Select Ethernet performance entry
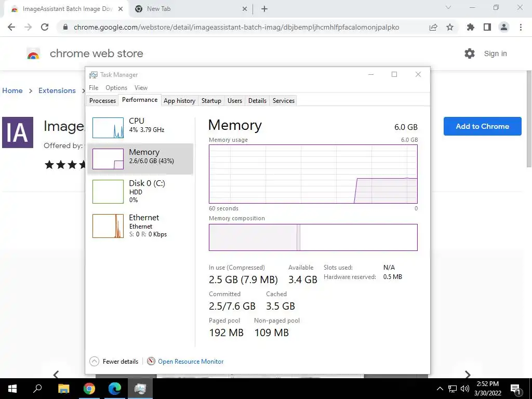The image size is (532, 399). pyautogui.click(x=140, y=225)
